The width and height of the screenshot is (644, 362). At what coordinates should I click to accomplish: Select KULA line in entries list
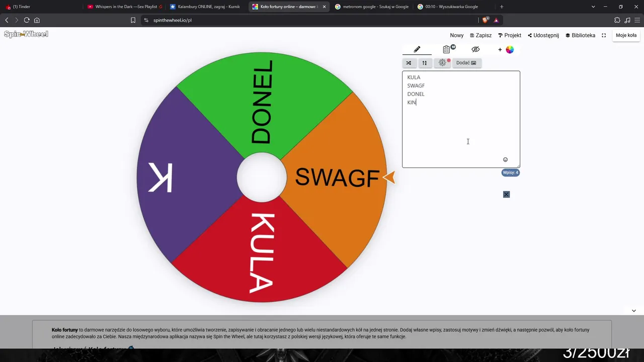pyautogui.click(x=414, y=77)
